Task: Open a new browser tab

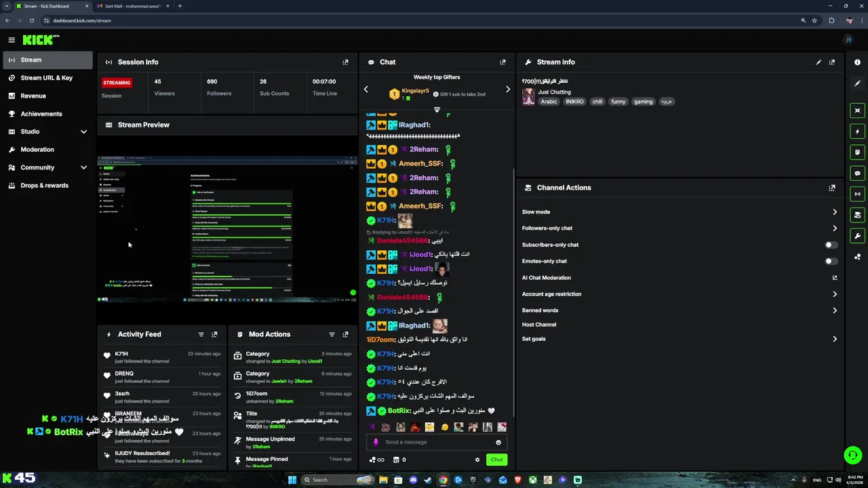Action: (180, 6)
